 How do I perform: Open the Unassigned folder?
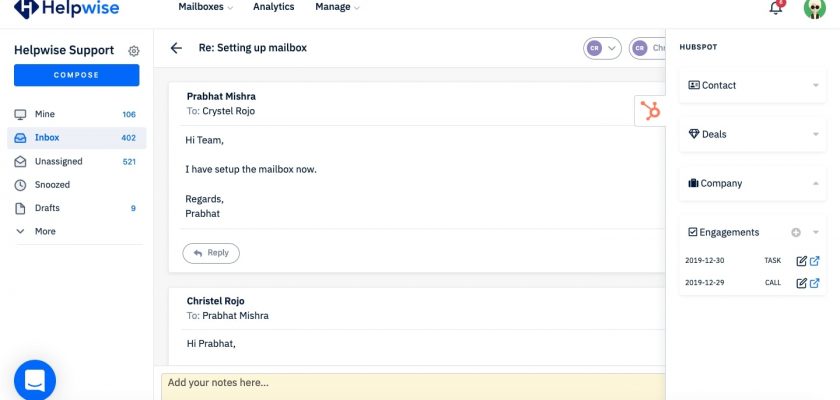click(77, 161)
